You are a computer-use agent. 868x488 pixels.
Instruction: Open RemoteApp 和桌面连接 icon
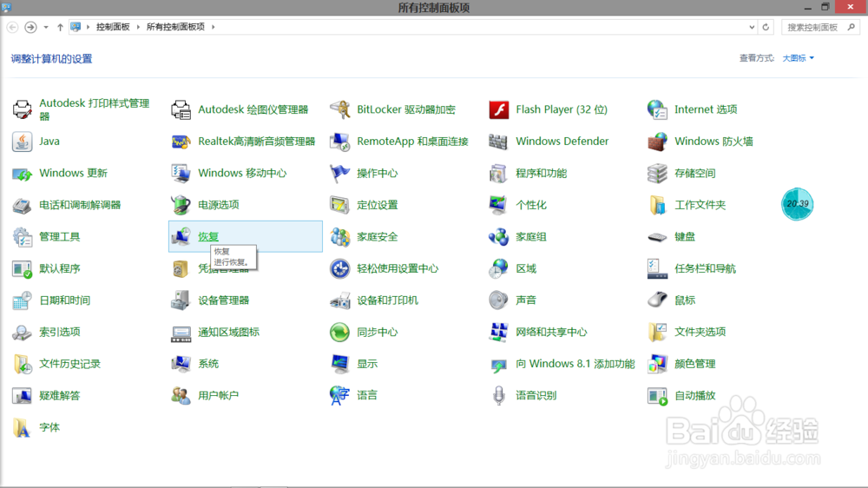[x=340, y=142]
